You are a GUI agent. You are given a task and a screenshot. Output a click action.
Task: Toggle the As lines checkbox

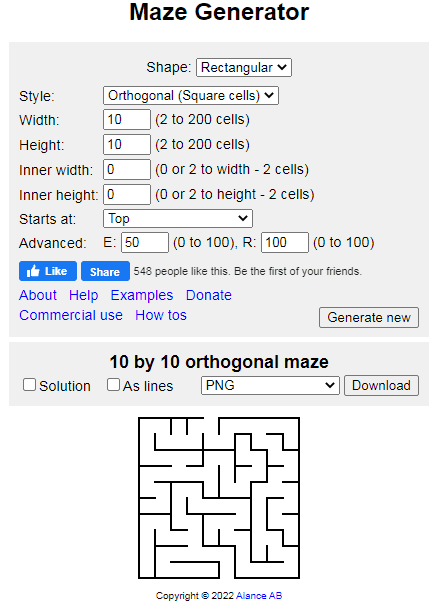pos(113,385)
